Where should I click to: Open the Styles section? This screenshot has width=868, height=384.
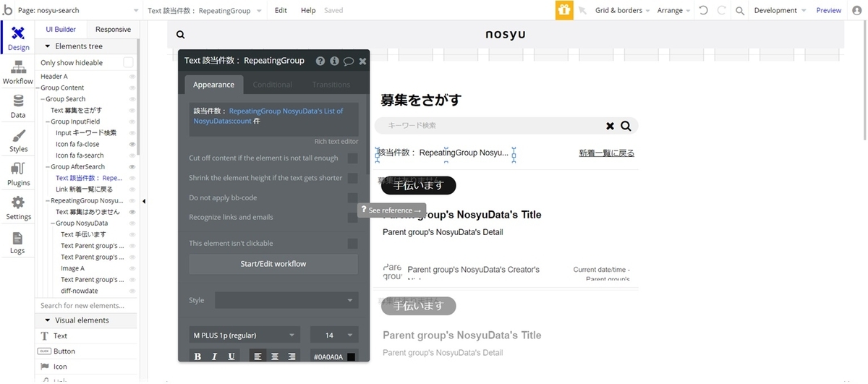pos(18,140)
